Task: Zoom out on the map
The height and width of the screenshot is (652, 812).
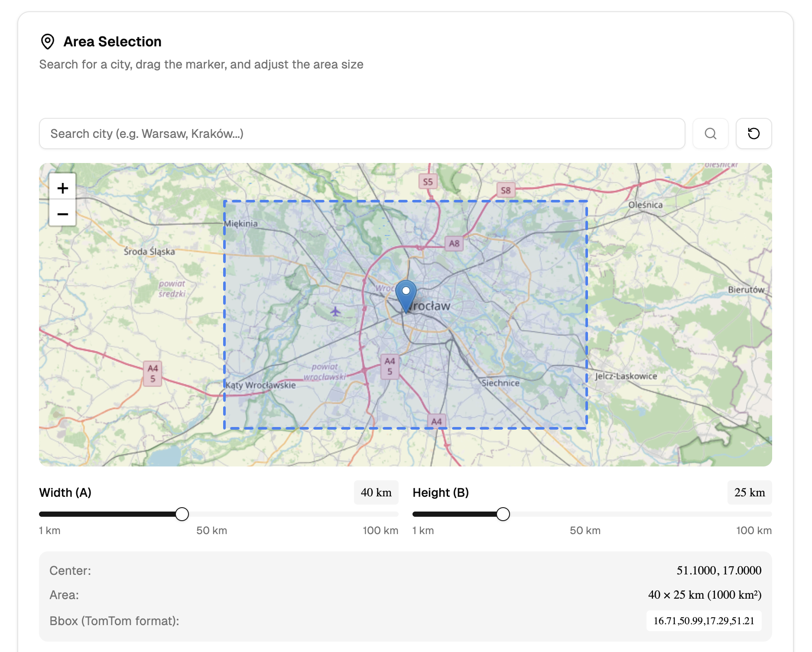Action: [63, 214]
